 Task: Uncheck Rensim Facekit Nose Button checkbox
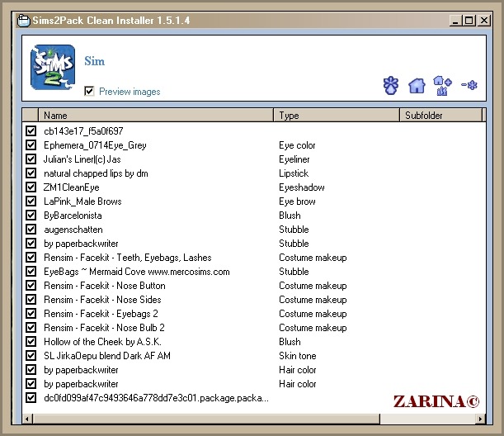[31, 286]
